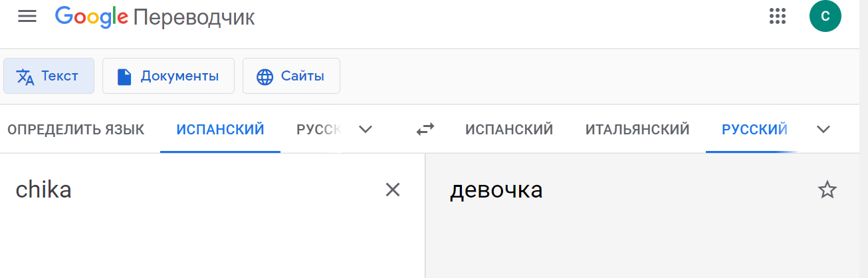Select Определить язык source tab

point(76,130)
